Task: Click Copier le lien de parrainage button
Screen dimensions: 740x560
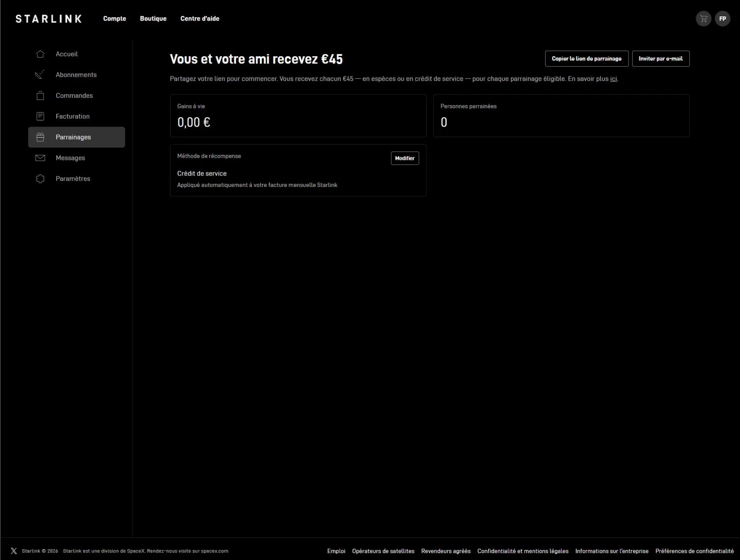Action: pos(587,59)
